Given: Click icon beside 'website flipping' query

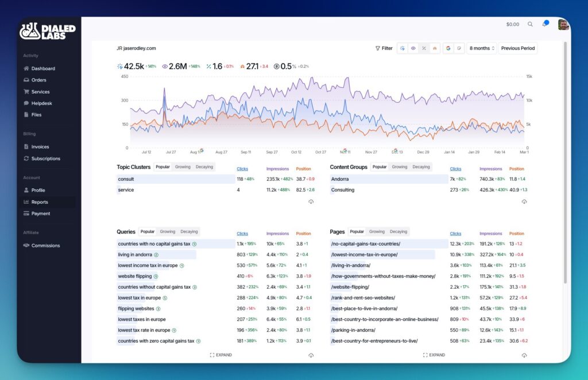Looking at the screenshot, I should pos(156,277).
